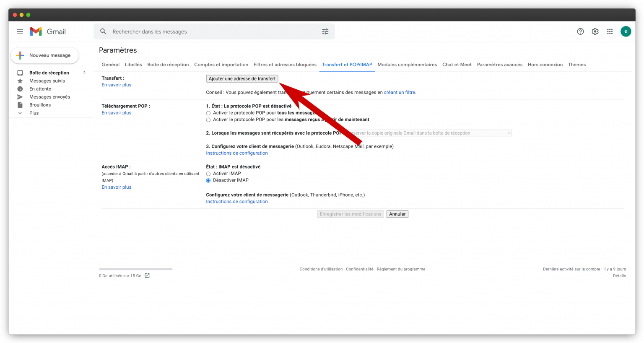The height and width of the screenshot is (343, 644).
Task: Switch to the Thèmes tab
Action: pos(577,64)
